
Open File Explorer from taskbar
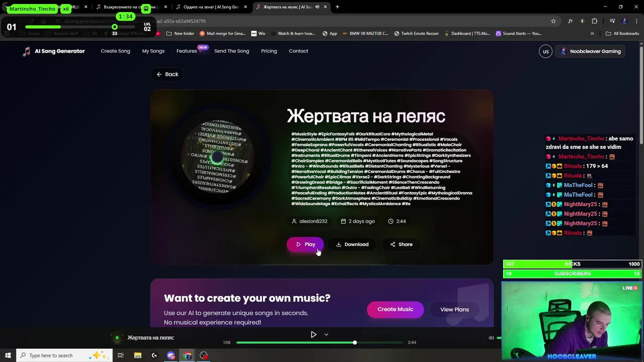137,355
